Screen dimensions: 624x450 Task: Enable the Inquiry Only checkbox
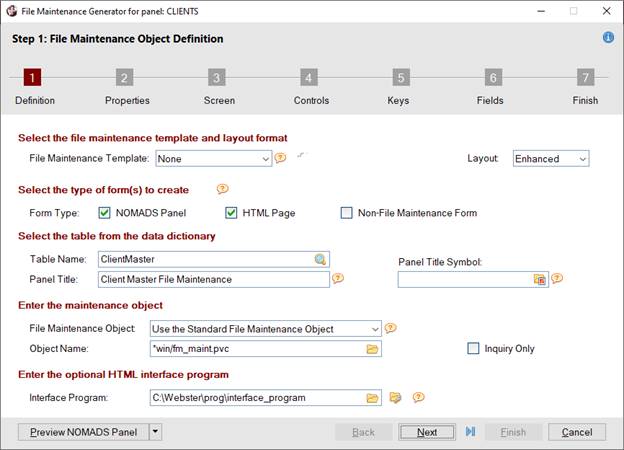(474, 348)
